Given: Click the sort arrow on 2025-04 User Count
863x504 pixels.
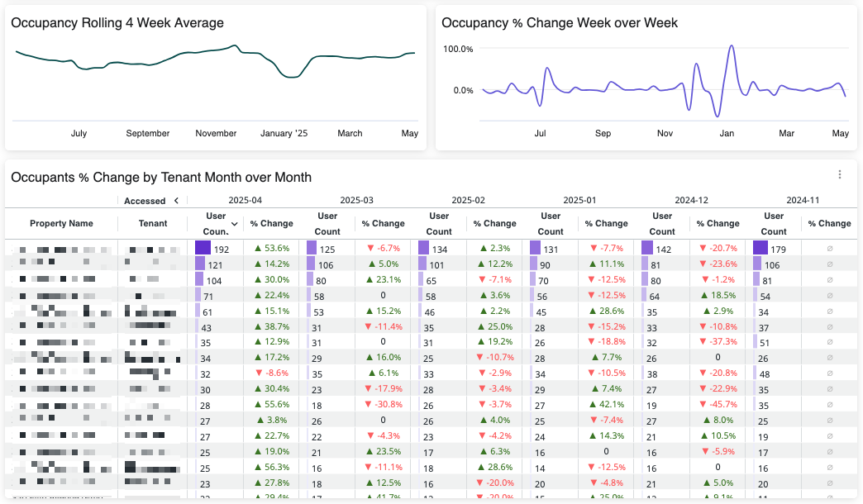Looking at the screenshot, I should click(235, 224).
